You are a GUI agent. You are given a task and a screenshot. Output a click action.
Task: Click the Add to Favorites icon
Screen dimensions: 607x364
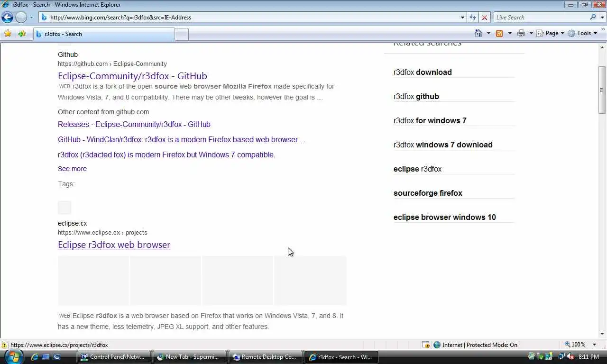22,34
